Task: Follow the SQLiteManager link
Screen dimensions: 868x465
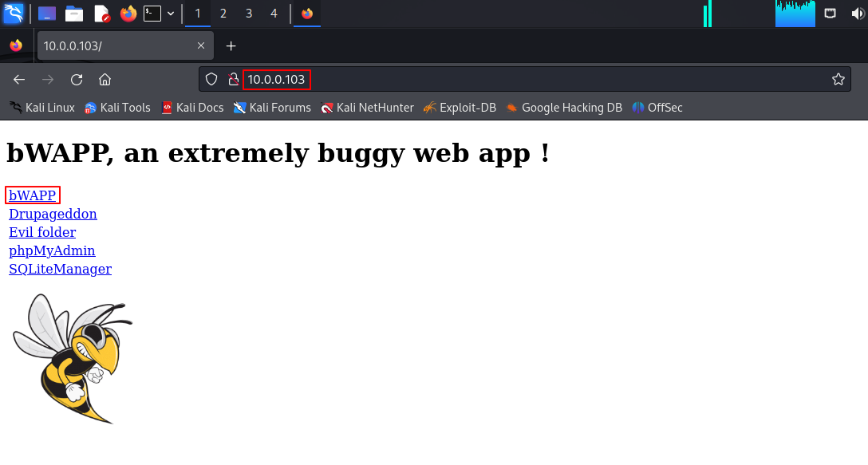Action: pos(61,269)
